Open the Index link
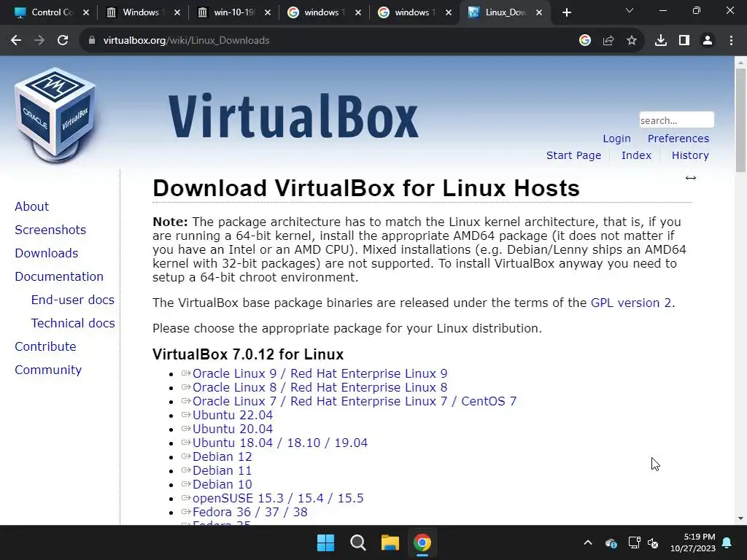The image size is (747, 560). (x=636, y=155)
